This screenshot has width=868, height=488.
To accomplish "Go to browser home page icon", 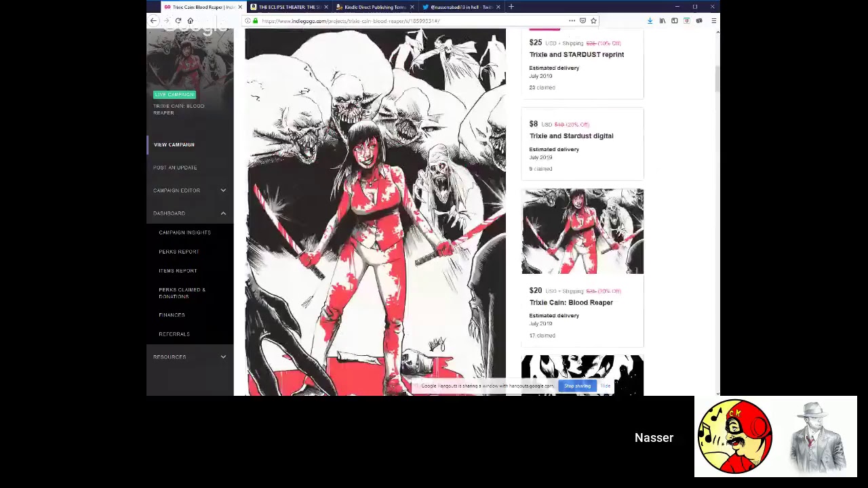I will (191, 21).
